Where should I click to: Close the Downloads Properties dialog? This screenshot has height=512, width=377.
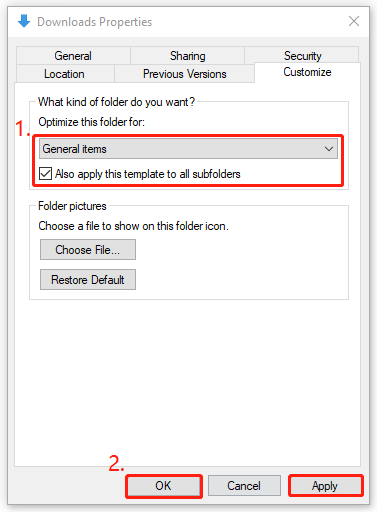pos(354,21)
